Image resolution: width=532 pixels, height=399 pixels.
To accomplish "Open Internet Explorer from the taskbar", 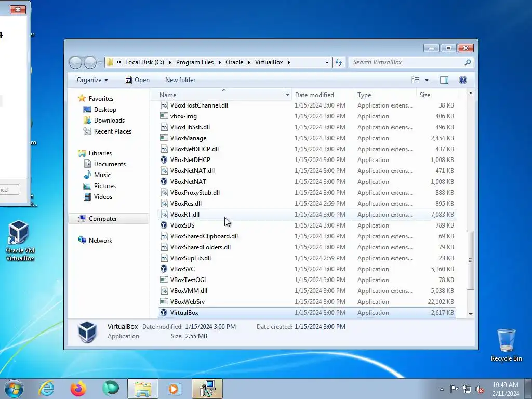I will coord(46,389).
